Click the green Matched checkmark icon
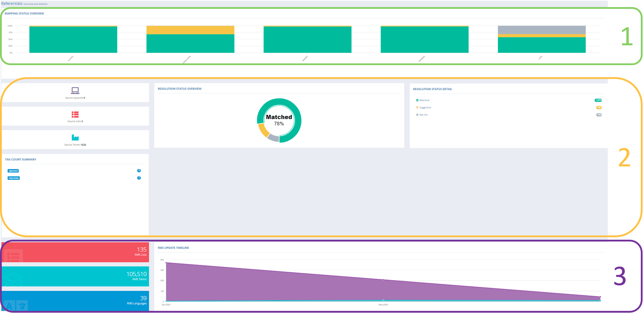 (x=417, y=100)
